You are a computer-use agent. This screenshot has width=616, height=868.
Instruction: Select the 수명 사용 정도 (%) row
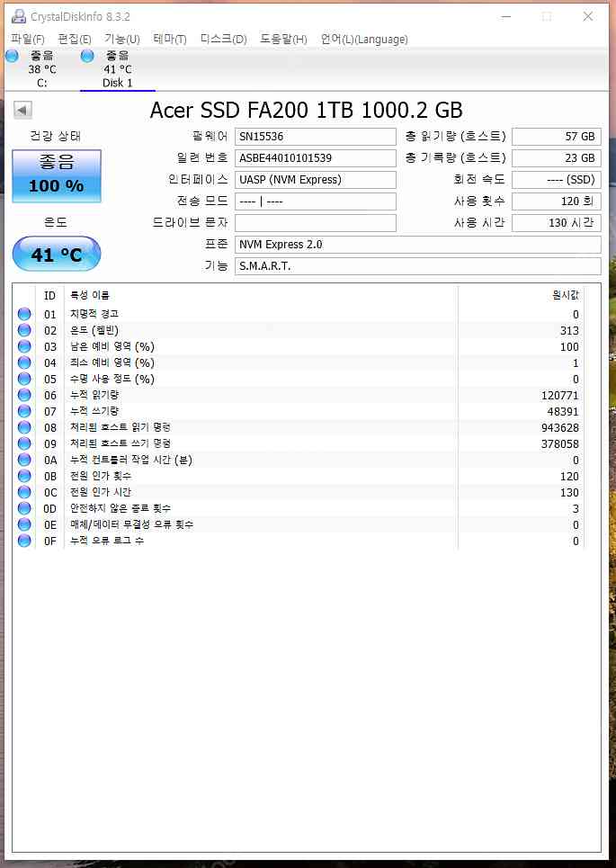click(x=299, y=379)
